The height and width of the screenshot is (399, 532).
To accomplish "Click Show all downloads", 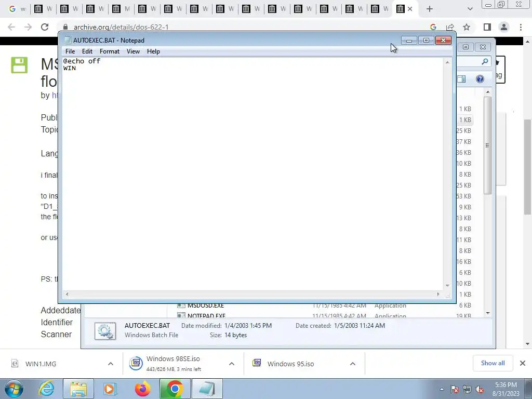I will [x=493, y=363].
